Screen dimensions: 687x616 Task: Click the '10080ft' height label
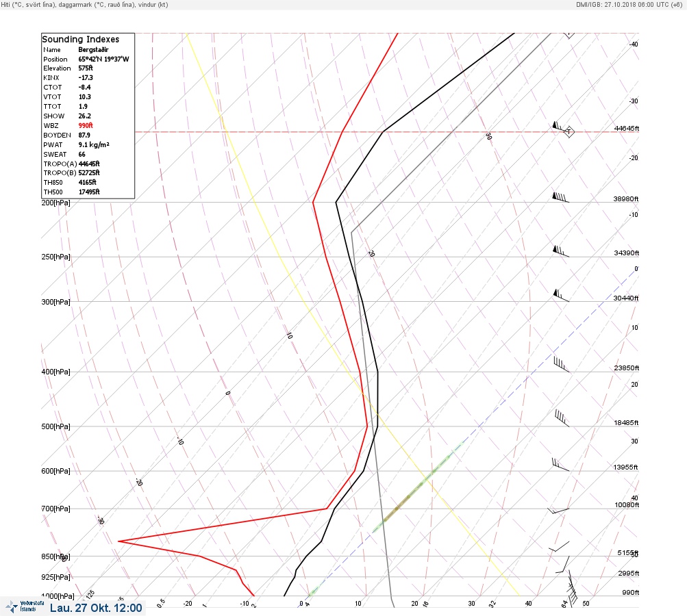(627, 505)
